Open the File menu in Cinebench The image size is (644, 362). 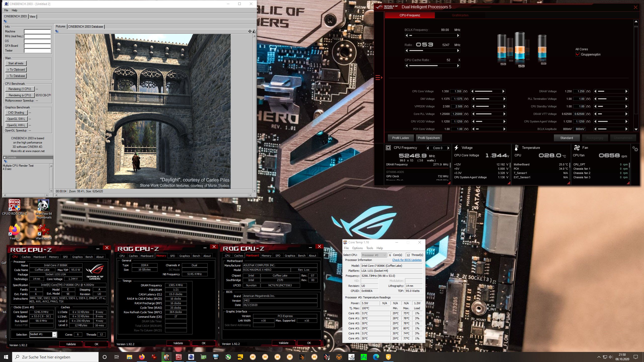6,10
